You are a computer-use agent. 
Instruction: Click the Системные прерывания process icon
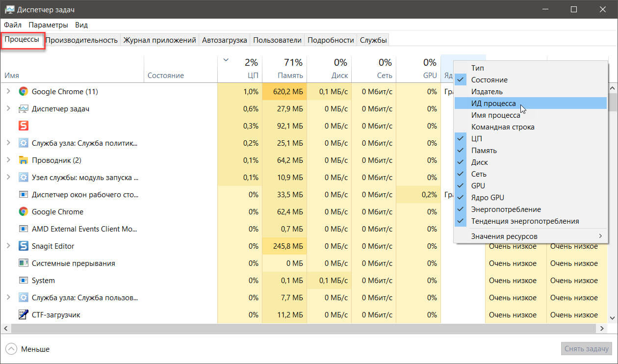(23, 263)
